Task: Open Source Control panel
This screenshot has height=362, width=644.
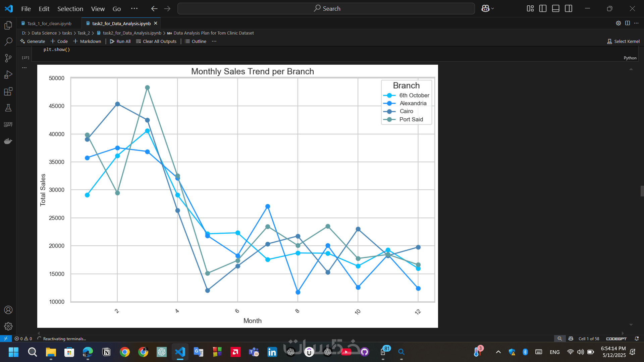Action: point(8,58)
